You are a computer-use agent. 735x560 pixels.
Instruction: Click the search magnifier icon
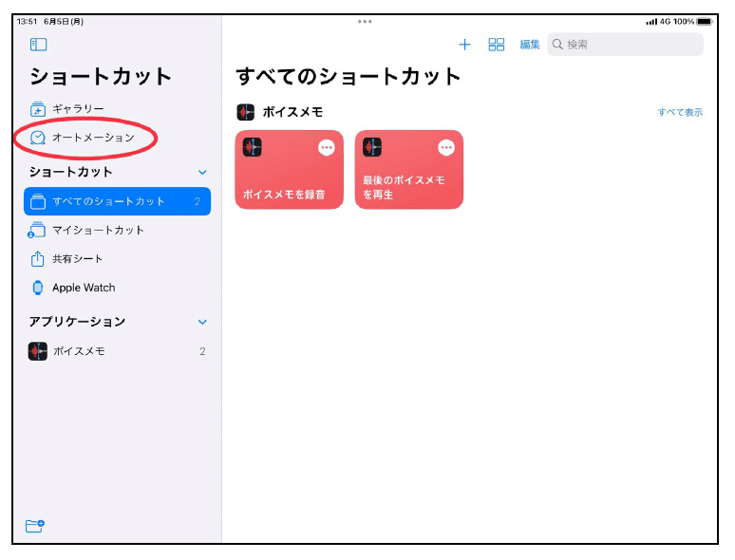(557, 45)
